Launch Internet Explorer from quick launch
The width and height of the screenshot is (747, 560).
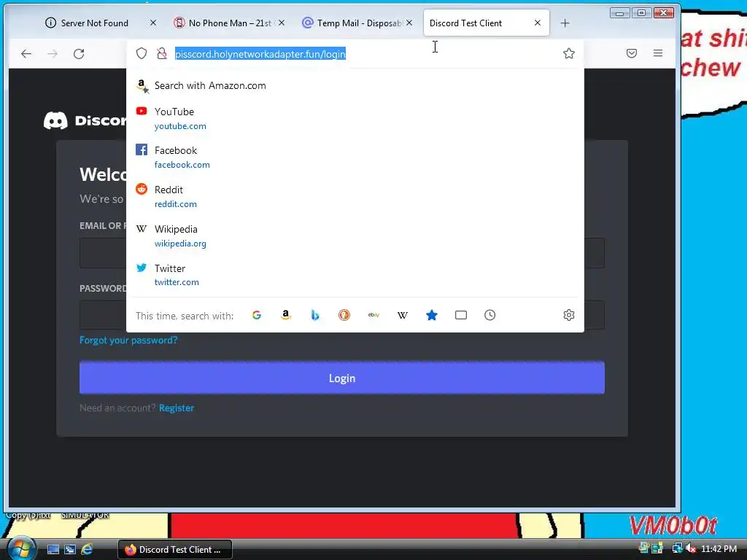tap(87, 550)
